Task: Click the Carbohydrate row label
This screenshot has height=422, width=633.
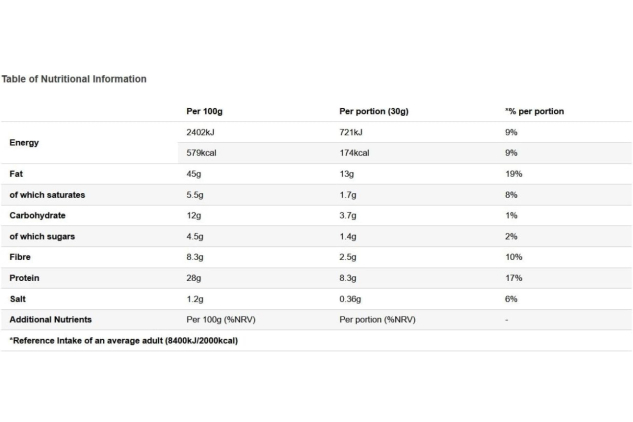Action: [38, 215]
